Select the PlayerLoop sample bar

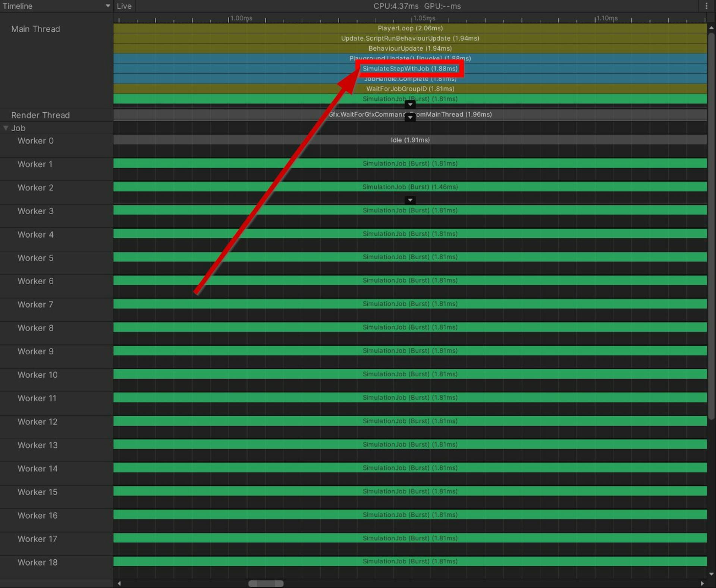410,28
